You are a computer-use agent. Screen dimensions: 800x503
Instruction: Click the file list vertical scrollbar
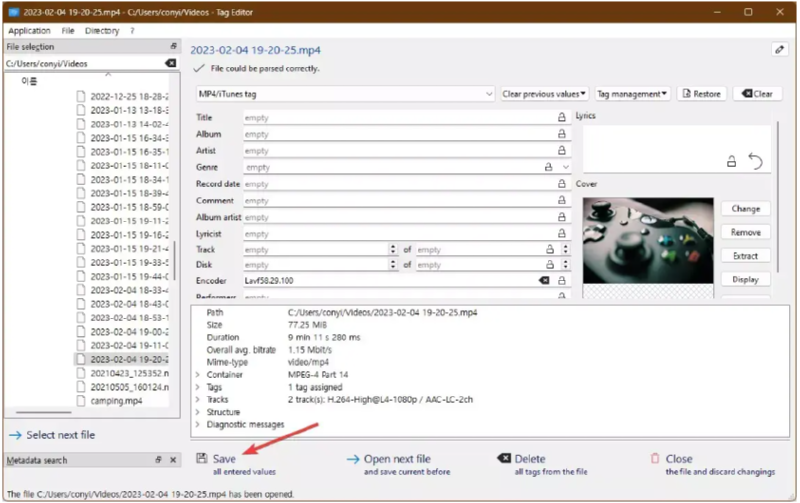[175, 260]
